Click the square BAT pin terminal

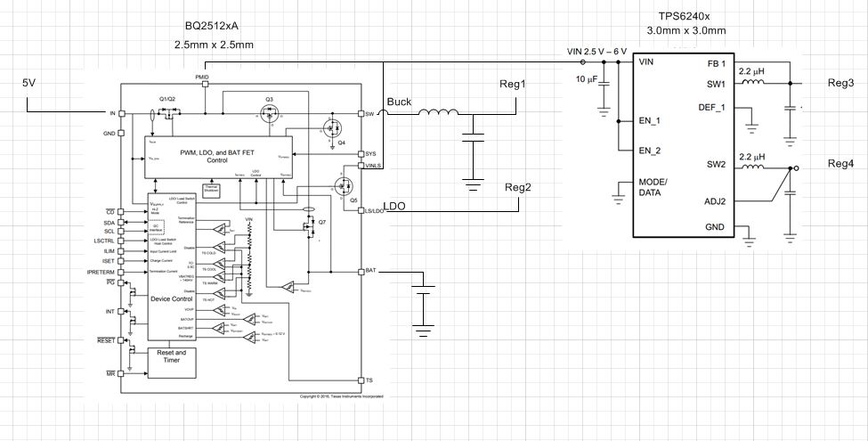point(361,272)
